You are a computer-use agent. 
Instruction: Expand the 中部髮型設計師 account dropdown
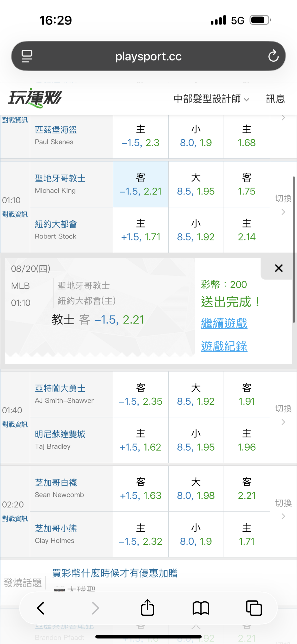click(x=211, y=99)
